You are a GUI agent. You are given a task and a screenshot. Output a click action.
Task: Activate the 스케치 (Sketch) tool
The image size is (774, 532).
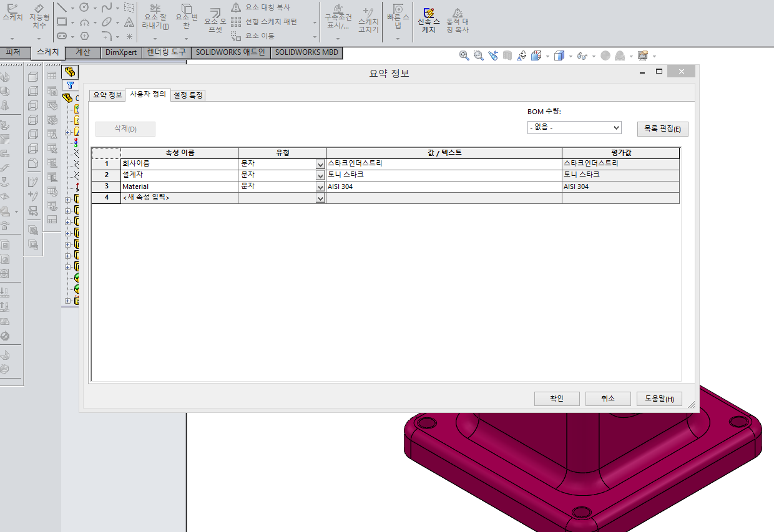(11, 16)
